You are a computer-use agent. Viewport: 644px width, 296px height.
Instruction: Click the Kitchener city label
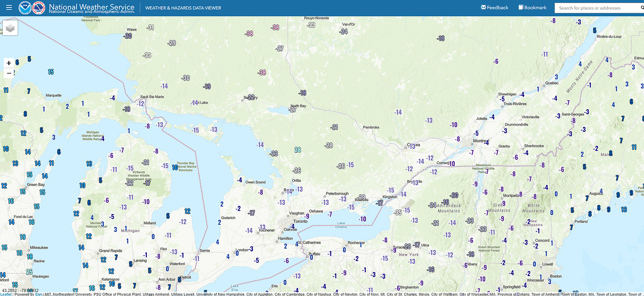click(267, 230)
